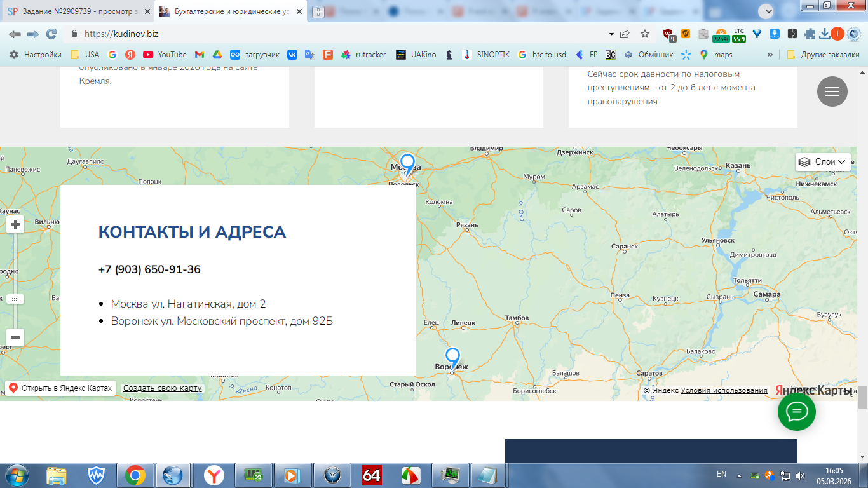Open the taskbar volume control
Screen dimensions: 868x488
point(800,475)
